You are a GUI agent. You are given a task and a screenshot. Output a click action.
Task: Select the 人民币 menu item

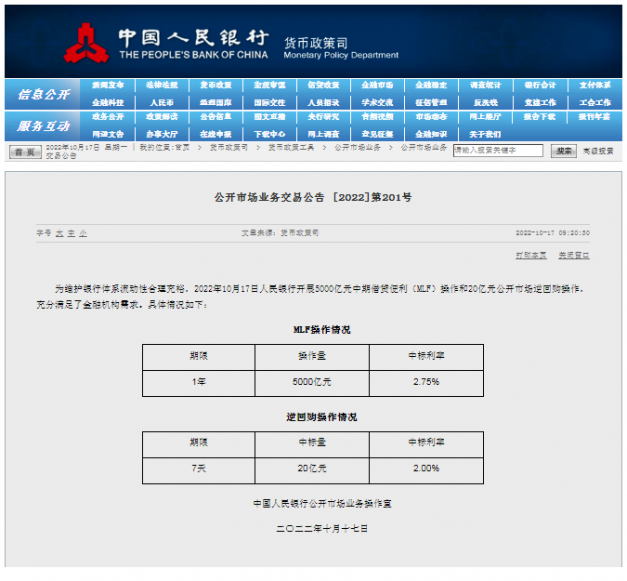point(162,103)
